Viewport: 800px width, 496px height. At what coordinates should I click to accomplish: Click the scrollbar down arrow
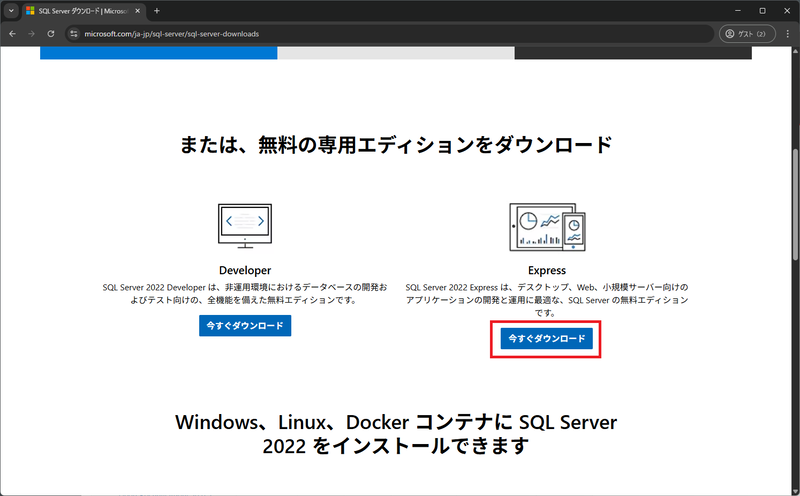coord(795,491)
